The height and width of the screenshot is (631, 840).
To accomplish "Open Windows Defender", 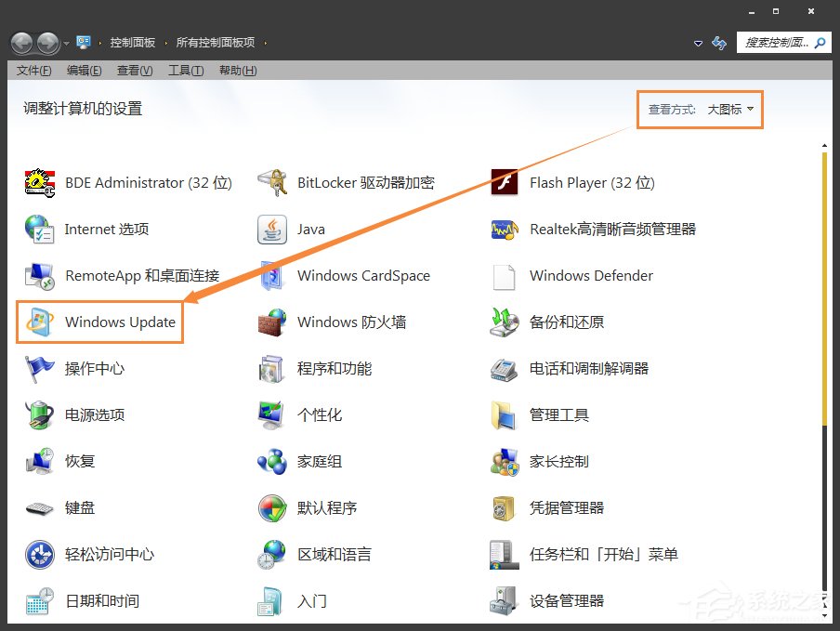I will tap(591, 276).
